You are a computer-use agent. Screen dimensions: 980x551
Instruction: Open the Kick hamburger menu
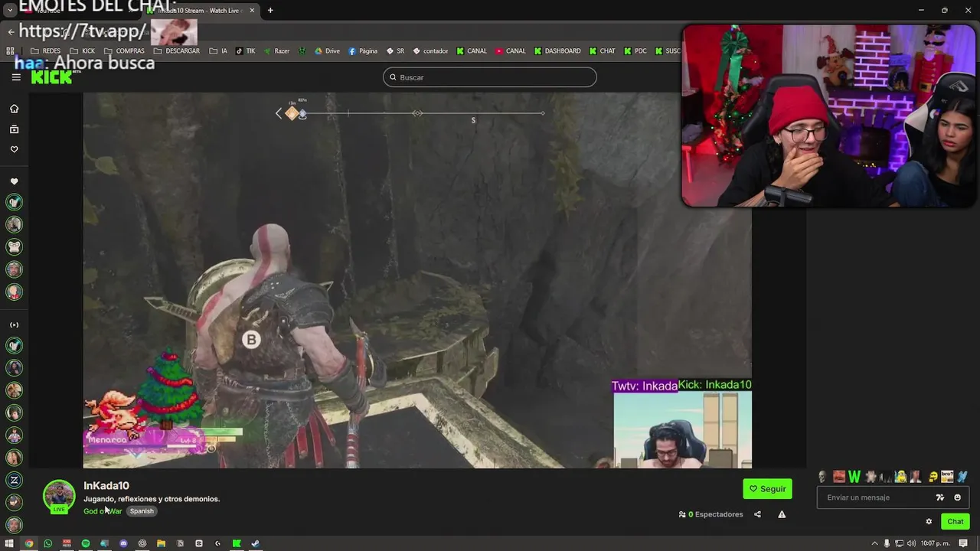click(x=16, y=77)
